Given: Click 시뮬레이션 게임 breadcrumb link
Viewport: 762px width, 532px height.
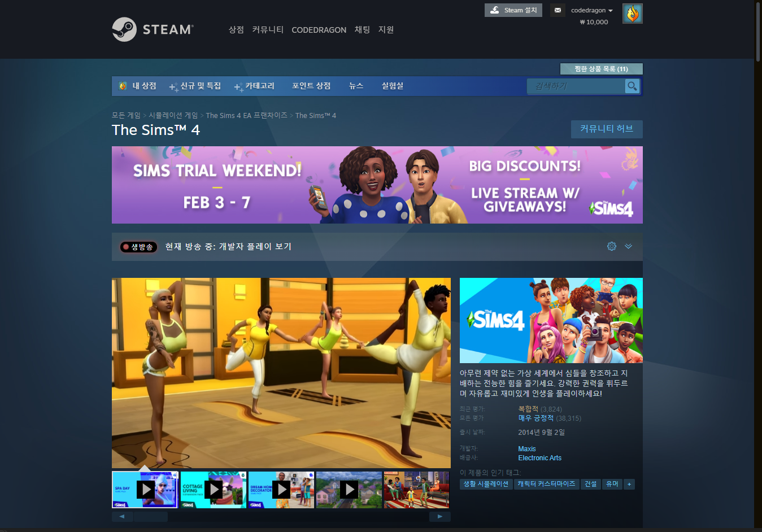Looking at the screenshot, I should [173, 115].
